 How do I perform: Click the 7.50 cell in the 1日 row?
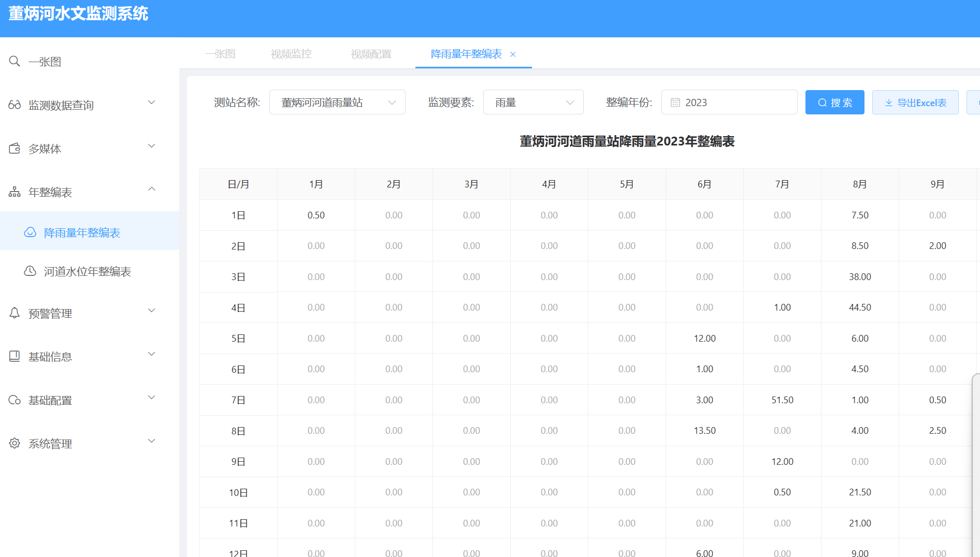pyautogui.click(x=860, y=215)
